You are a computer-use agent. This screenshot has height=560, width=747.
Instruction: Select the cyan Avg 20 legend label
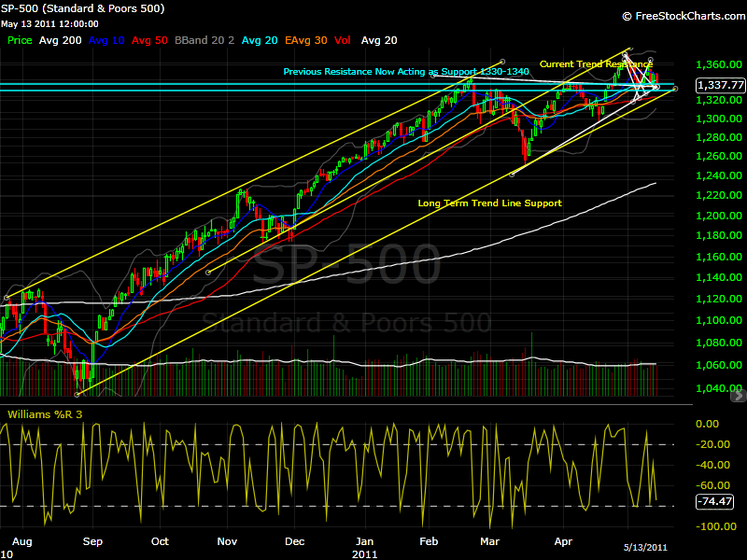tap(260, 40)
